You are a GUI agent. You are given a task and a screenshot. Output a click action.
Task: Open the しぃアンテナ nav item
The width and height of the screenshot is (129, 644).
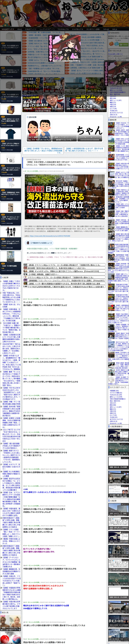[x=47, y=29]
